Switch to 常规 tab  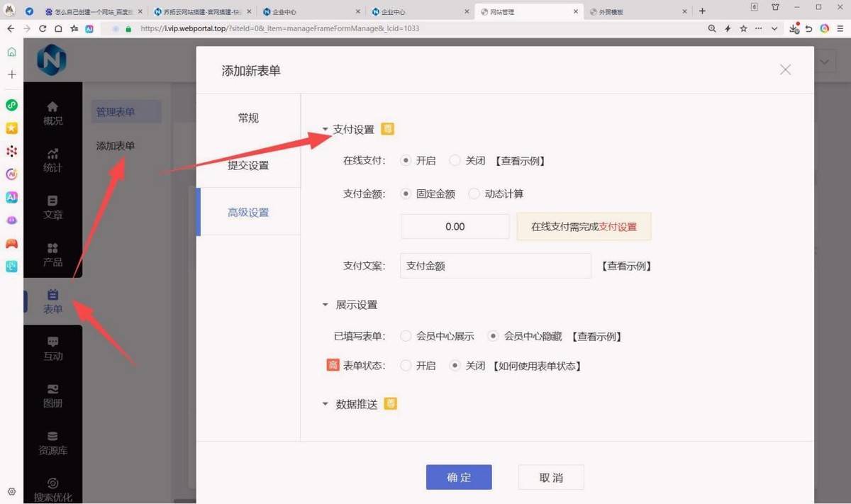click(x=248, y=118)
